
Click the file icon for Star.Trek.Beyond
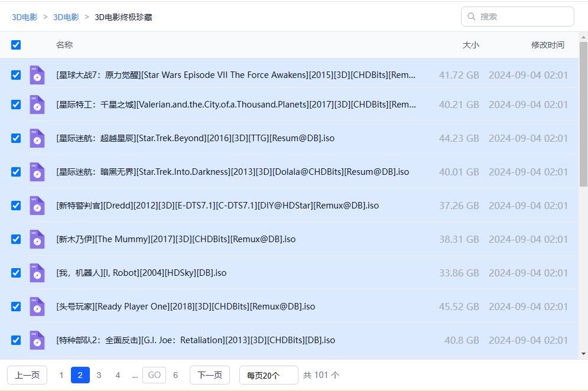pyautogui.click(x=37, y=138)
